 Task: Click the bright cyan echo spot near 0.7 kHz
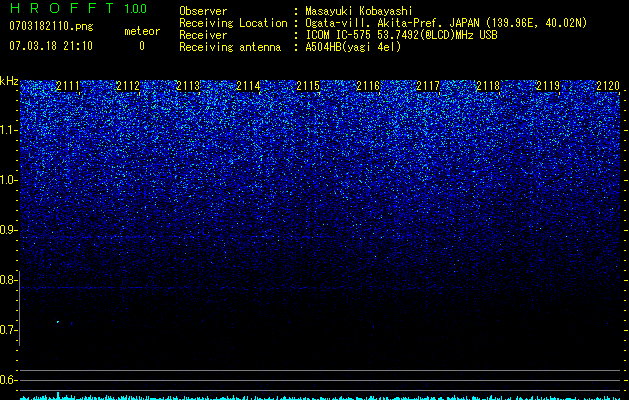58,322
